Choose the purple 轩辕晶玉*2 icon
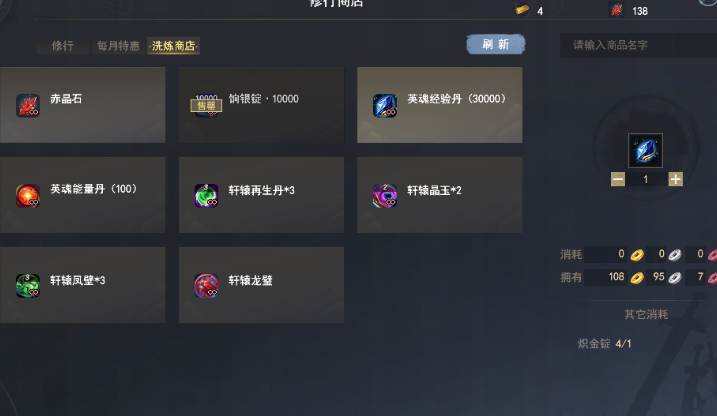Image resolution: width=717 pixels, height=416 pixels. coord(385,196)
